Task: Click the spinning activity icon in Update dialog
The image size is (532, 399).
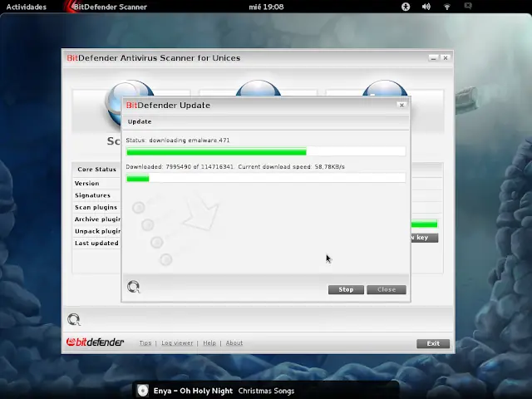Action: pos(133,287)
